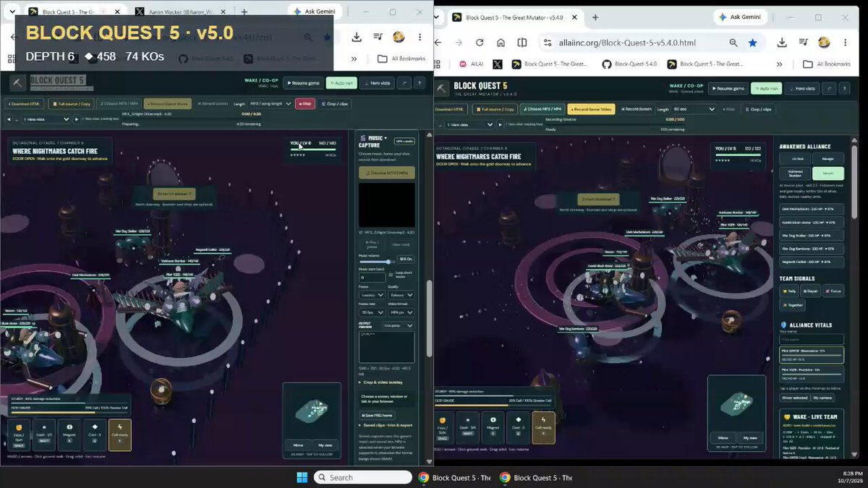Open the downloads icon in the right browser window
This screenshot has height=488, width=868.
coord(783,43)
